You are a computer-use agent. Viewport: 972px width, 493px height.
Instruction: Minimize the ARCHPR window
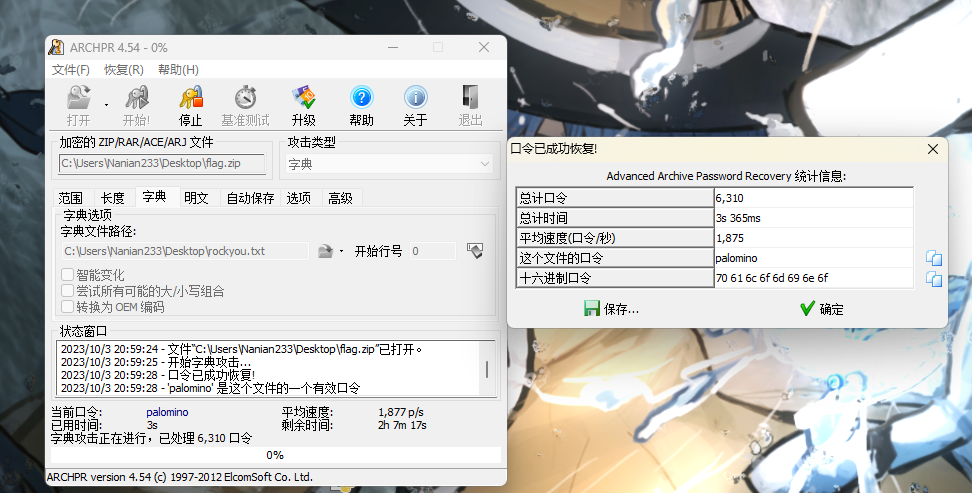(x=393, y=47)
